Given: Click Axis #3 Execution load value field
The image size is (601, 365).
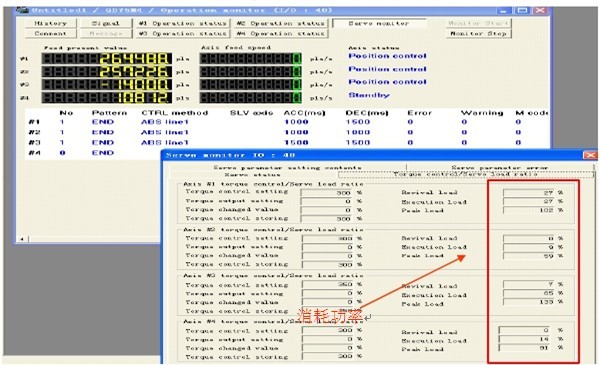Looking at the screenshot, I should click(x=529, y=293).
